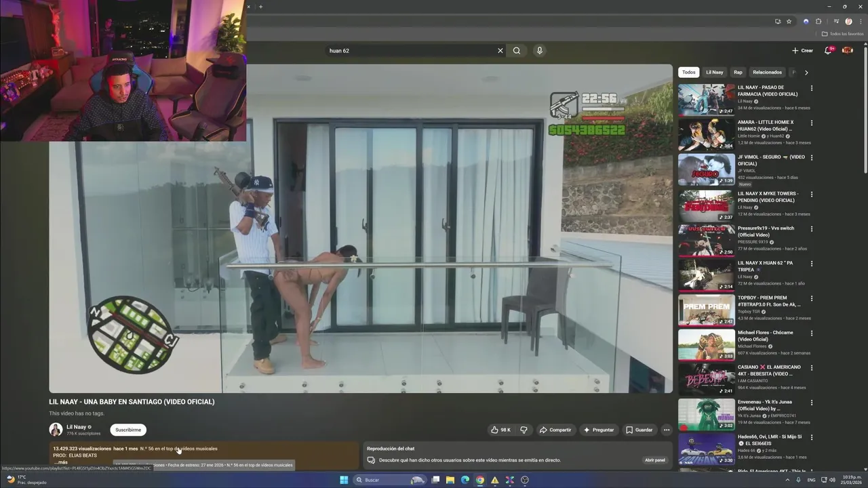This screenshot has width=868, height=488.
Task: Click the Guardar button
Action: click(639, 430)
